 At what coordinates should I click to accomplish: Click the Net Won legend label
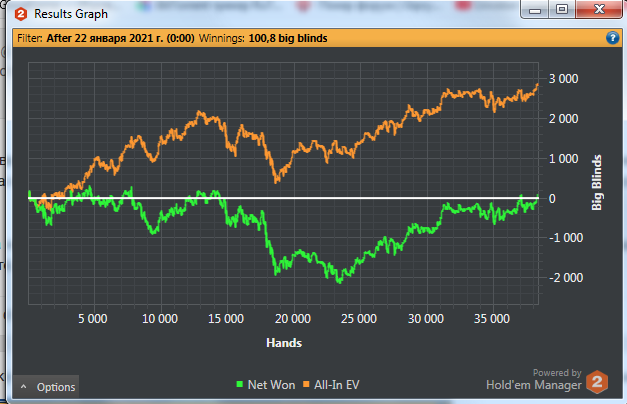(x=271, y=385)
